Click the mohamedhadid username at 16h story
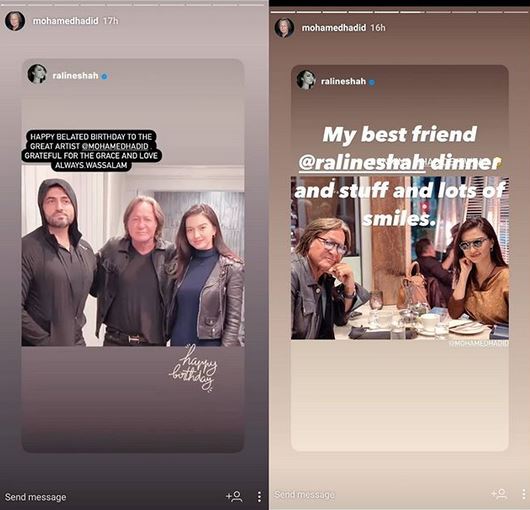Image resolution: width=530 pixels, height=510 pixels. (x=334, y=28)
